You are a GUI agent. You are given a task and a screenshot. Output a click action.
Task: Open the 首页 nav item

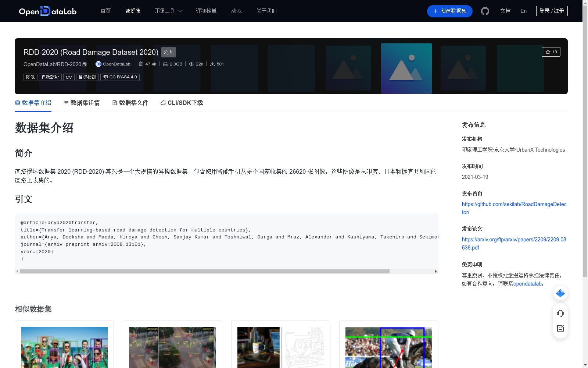tap(105, 11)
